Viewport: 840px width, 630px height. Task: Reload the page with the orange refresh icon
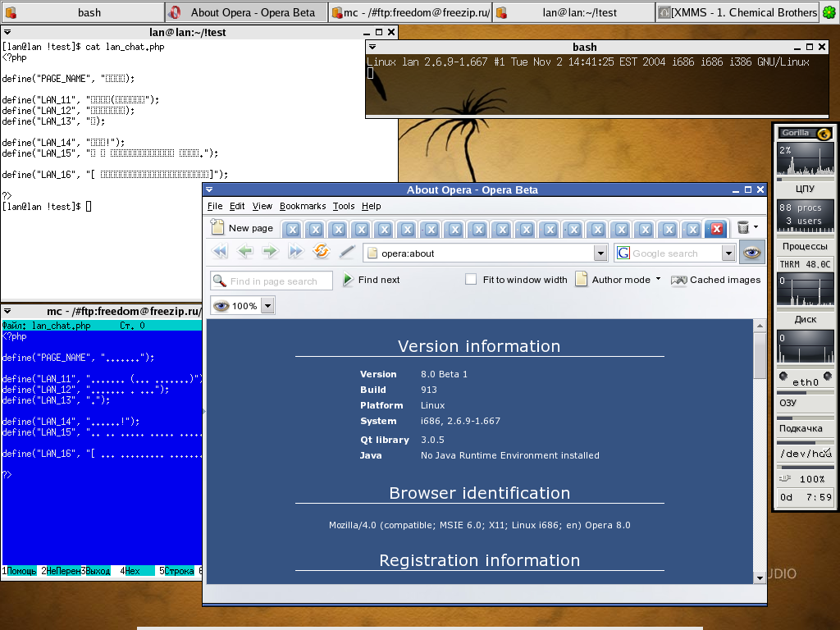[x=321, y=251]
